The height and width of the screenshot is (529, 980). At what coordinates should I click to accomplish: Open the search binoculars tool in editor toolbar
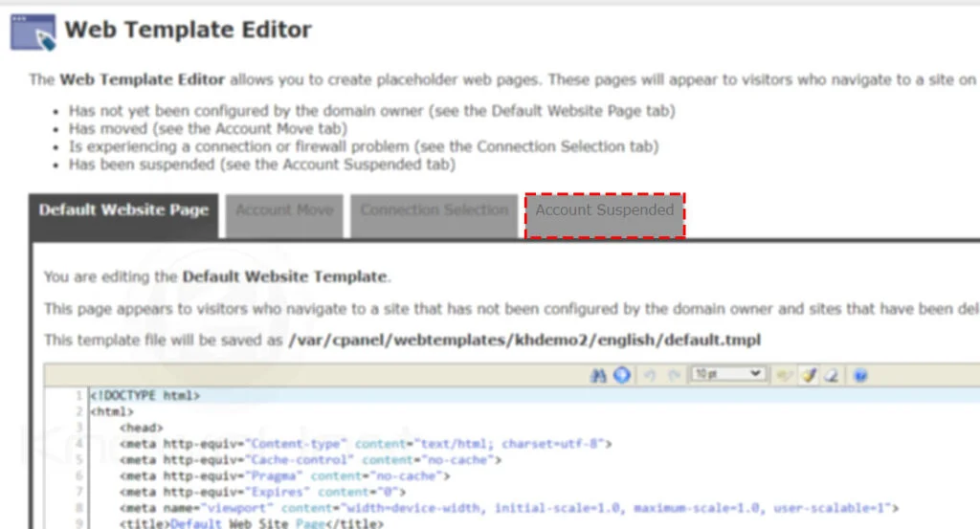[x=598, y=375]
